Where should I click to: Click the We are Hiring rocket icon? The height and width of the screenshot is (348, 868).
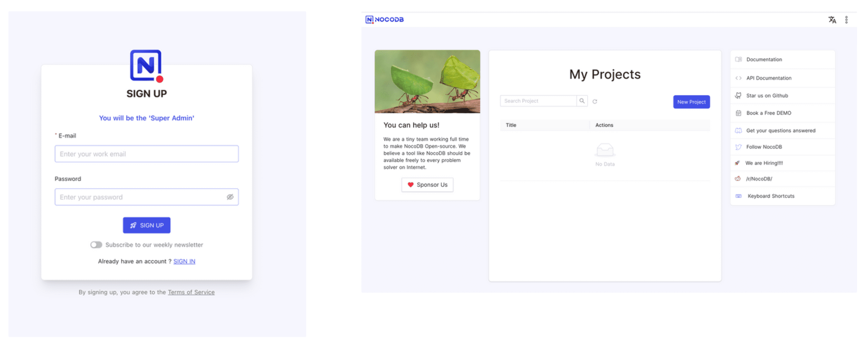(737, 163)
